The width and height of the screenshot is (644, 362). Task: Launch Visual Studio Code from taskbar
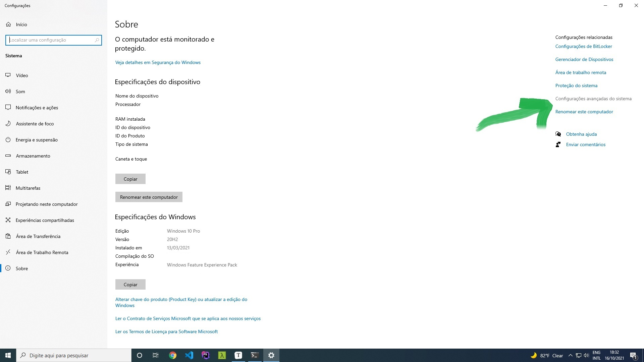[189, 355]
